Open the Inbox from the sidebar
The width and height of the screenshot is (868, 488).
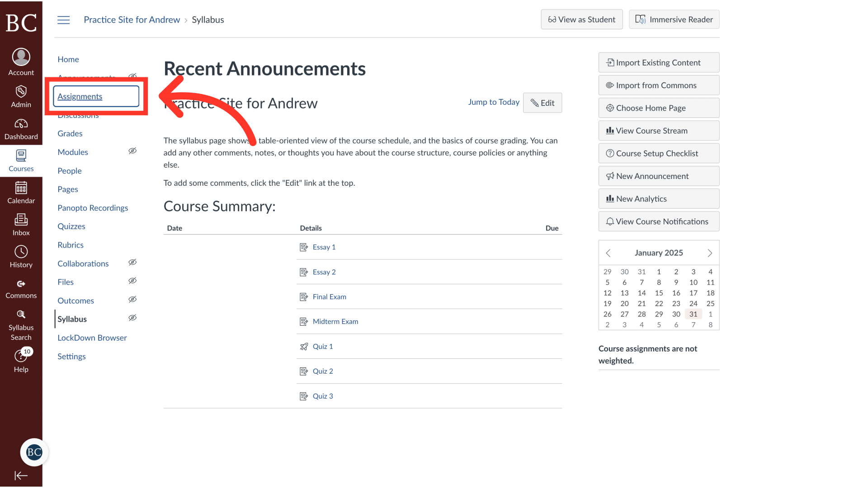[21, 225]
